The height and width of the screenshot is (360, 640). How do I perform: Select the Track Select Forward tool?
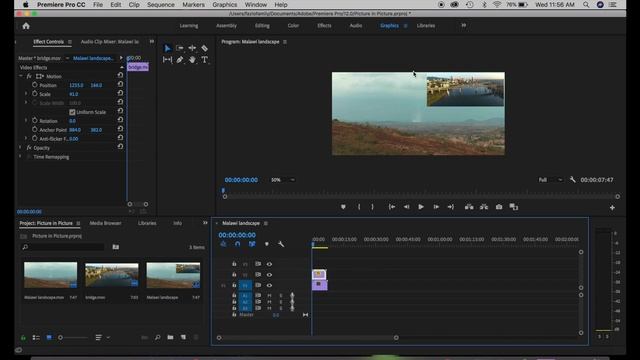[180, 48]
